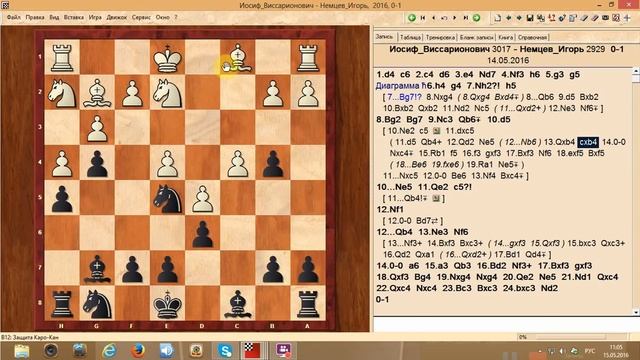This screenshot has height=360, width=640.
Task: Click the red flip board icon
Action: pyautogui.click(x=551, y=18)
